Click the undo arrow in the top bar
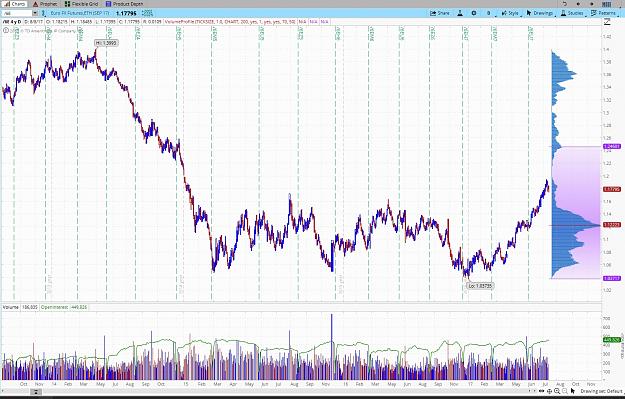Screen dimensions: 625x399 tap(565, 4)
